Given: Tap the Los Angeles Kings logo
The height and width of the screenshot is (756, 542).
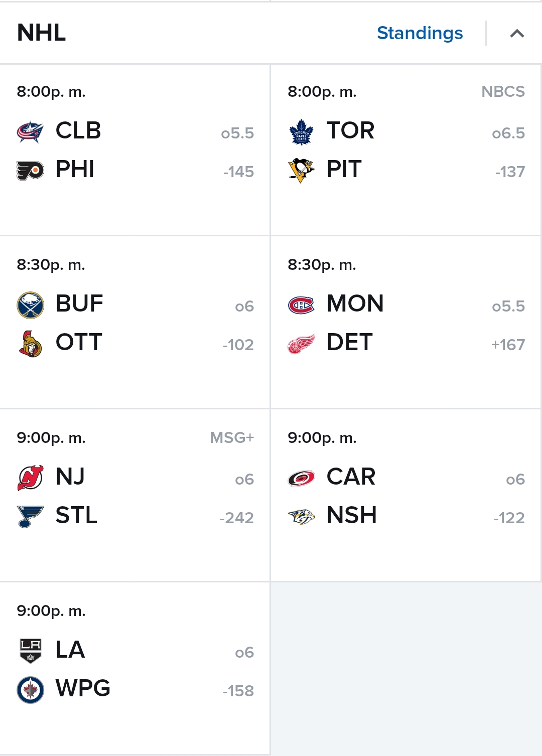Looking at the screenshot, I should coord(30,651).
